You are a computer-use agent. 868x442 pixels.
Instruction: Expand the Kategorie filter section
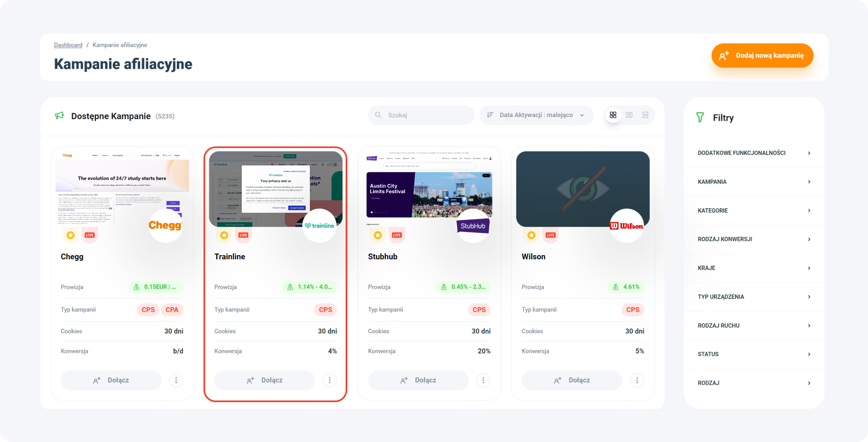pos(754,211)
